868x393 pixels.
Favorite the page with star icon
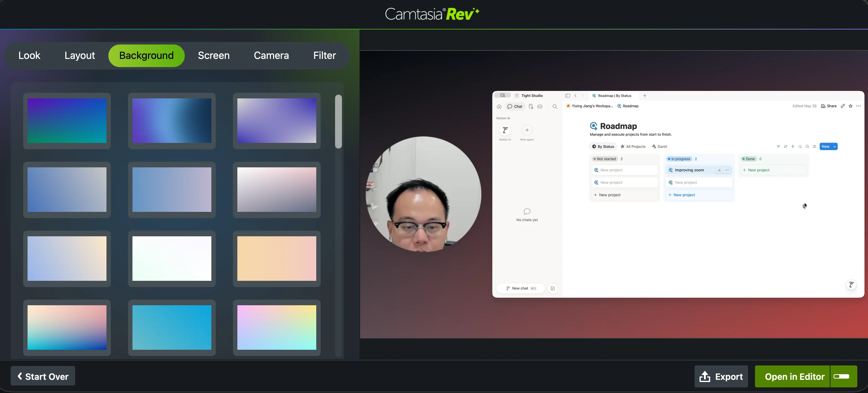point(850,106)
